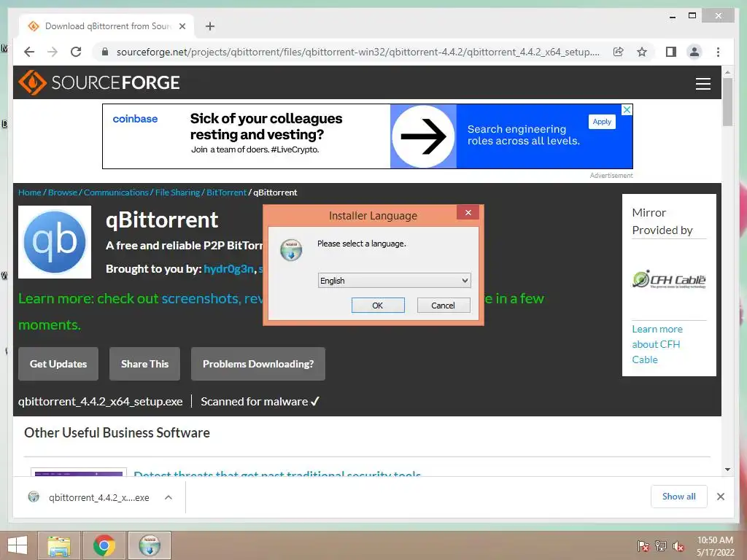Reload the SourceForge page
The height and width of the screenshot is (560, 747).
pyautogui.click(x=76, y=52)
